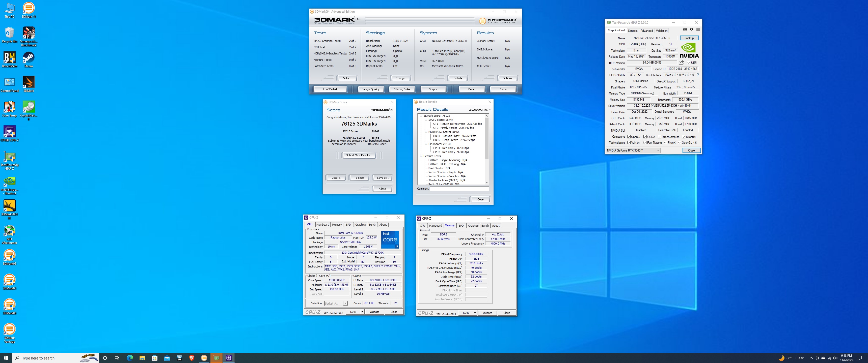Image resolution: width=868 pixels, height=363 pixels.
Task: Click the Comment input field
Action: click(x=459, y=189)
